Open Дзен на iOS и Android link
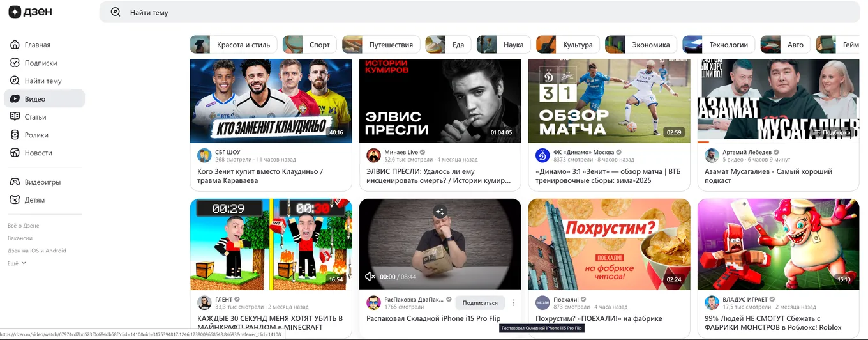The height and width of the screenshot is (340, 868). click(37, 251)
